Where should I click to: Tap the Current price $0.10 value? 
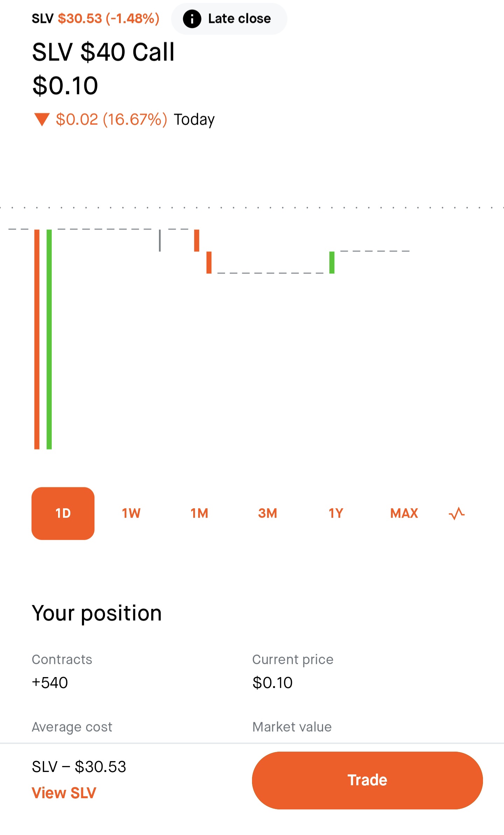click(272, 683)
